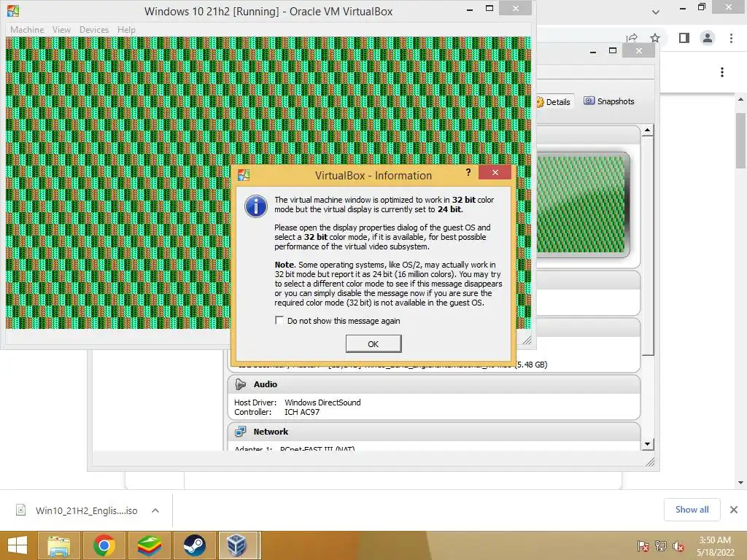Check 'Do not show this message again'
This screenshot has width=747, height=560.
point(279,321)
